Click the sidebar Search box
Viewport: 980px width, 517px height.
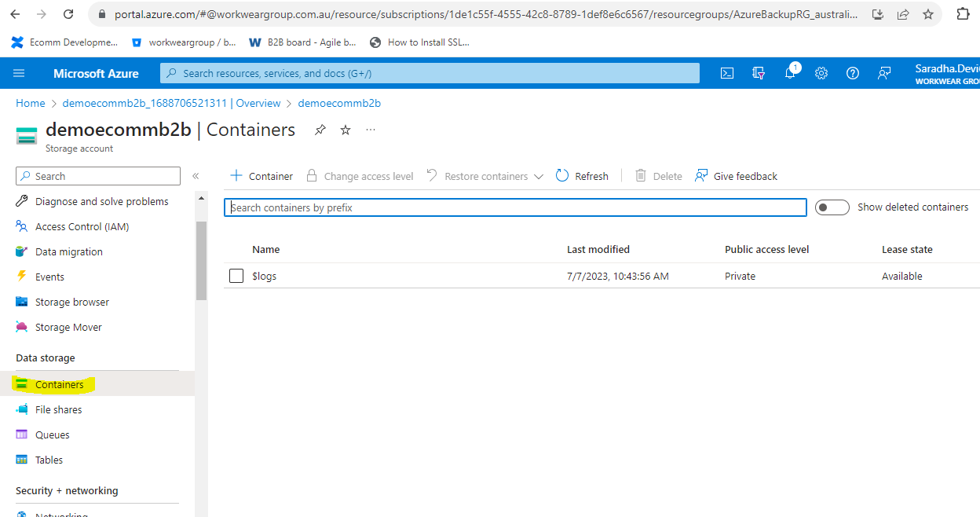click(x=97, y=176)
